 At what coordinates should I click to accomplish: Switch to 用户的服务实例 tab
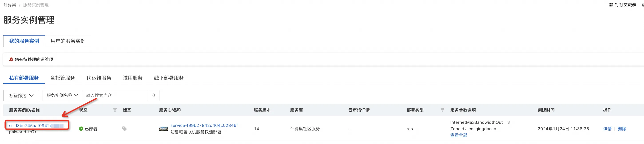click(x=68, y=41)
